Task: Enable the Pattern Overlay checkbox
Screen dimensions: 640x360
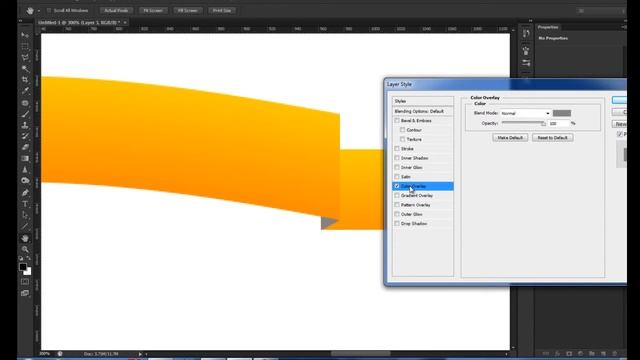Action: 397,205
